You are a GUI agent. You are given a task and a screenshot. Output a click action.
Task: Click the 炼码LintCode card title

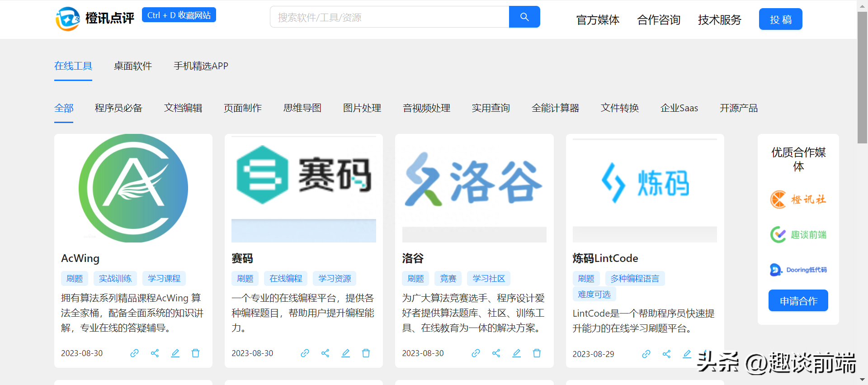[x=605, y=258]
